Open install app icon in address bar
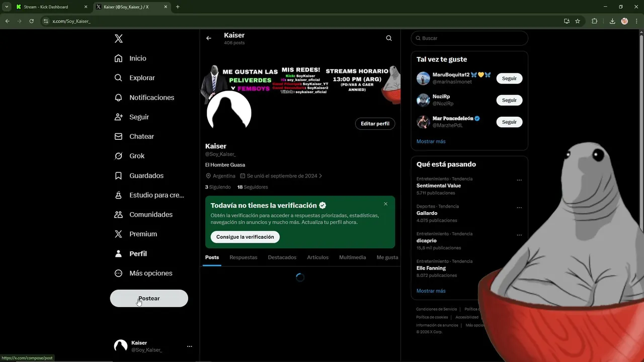Image resolution: width=644 pixels, height=362 pixels. tap(567, 21)
